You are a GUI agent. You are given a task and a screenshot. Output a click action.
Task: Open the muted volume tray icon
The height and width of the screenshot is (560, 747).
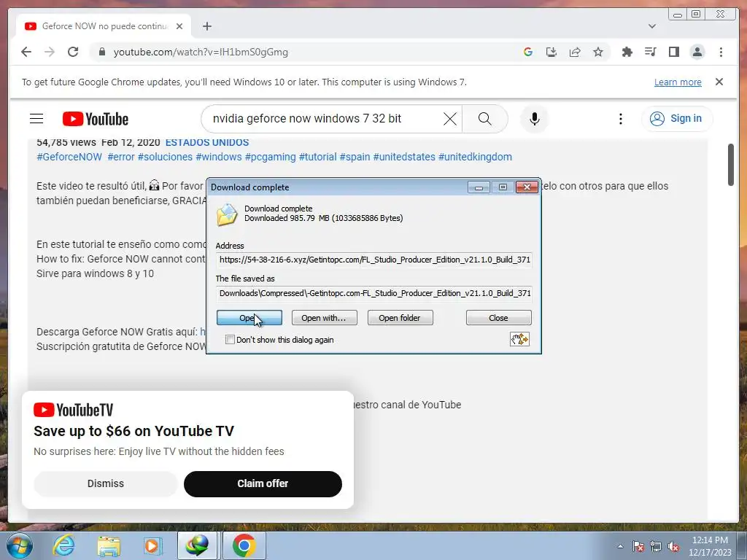click(x=673, y=546)
